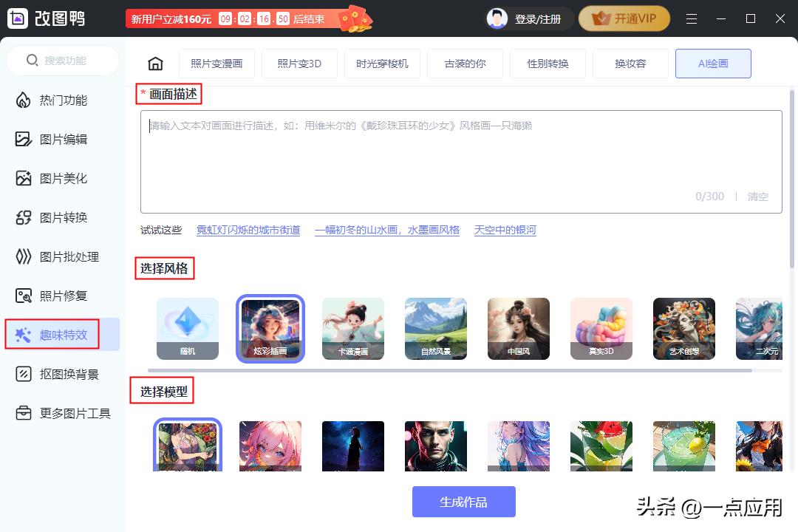Open 图片转换 sidebar entry

point(63,217)
